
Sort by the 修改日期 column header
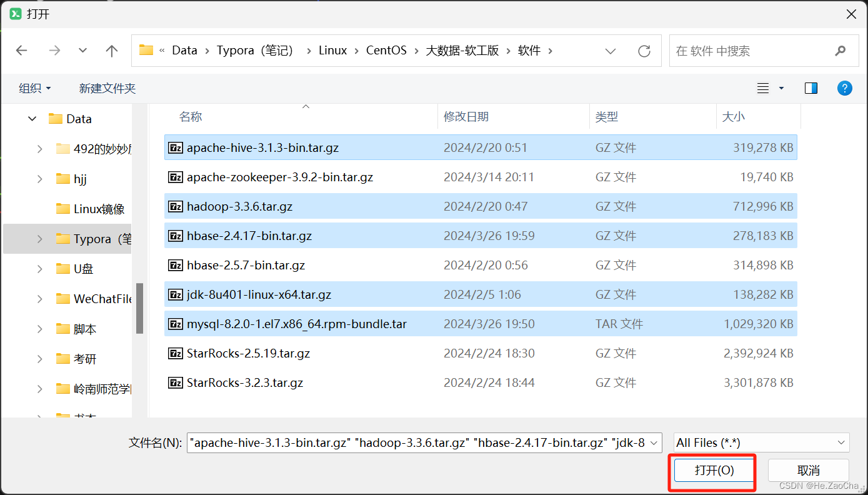pos(466,117)
